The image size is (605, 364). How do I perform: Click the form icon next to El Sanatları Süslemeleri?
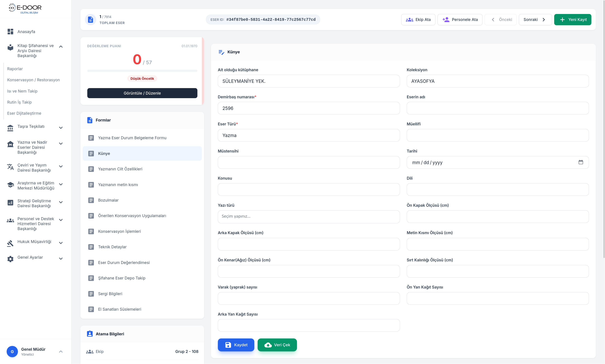click(91, 309)
